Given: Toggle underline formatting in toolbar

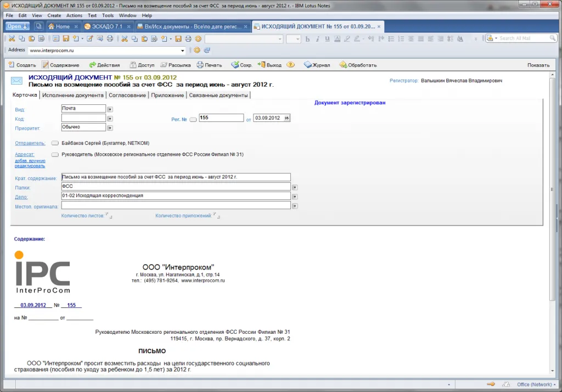Looking at the screenshot, I should coord(327,39).
